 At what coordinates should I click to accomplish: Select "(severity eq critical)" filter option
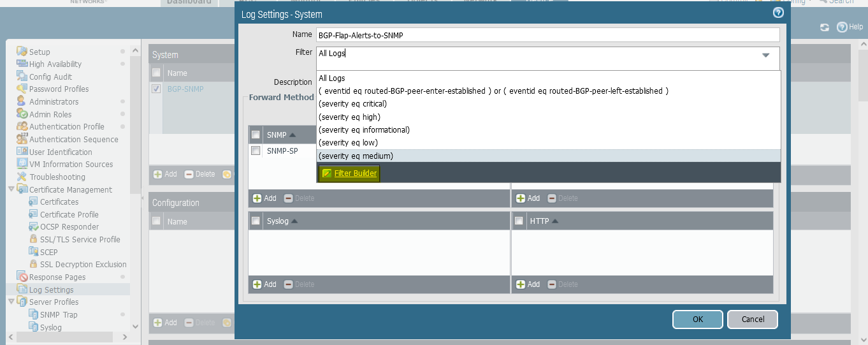click(352, 104)
